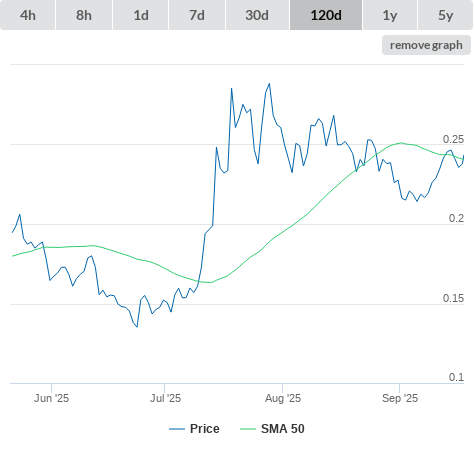Viewport: 474px width, 455px height.
Task: Toggle the Price series legend label
Action: [205, 429]
